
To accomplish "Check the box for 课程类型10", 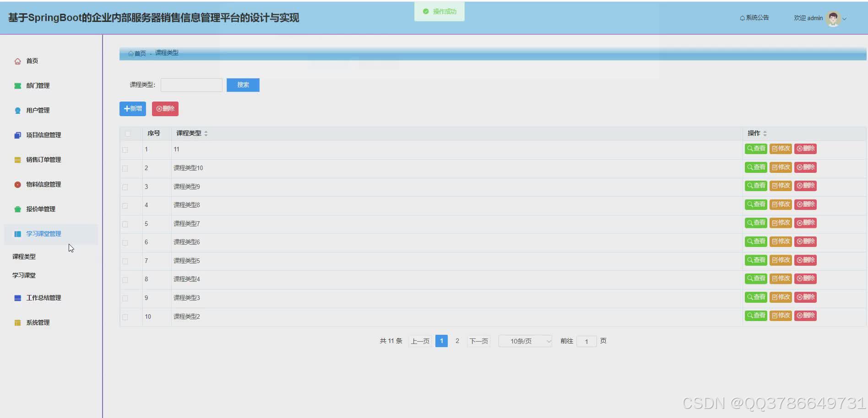I will point(125,168).
